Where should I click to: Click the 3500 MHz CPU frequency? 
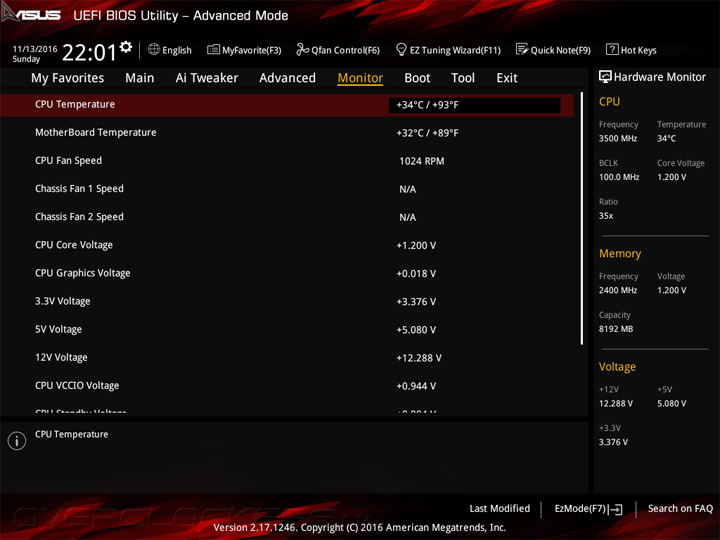coord(618,138)
